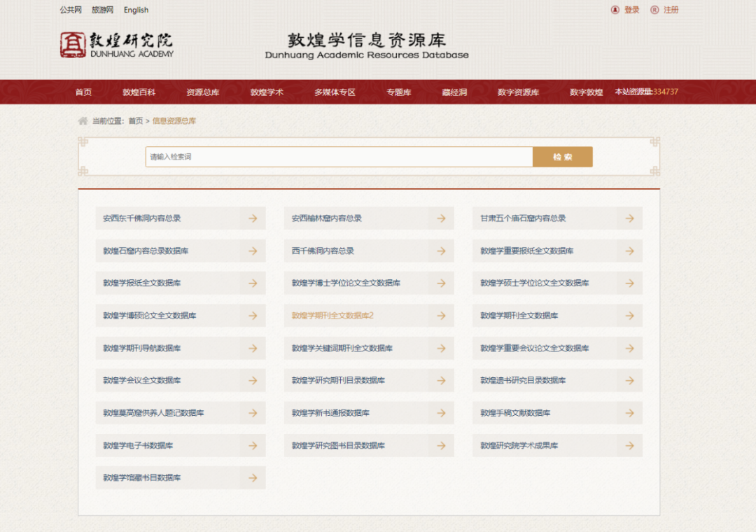The image size is (756, 532).
Task: Click the circled R icon next to 注册
Action: [x=654, y=10]
